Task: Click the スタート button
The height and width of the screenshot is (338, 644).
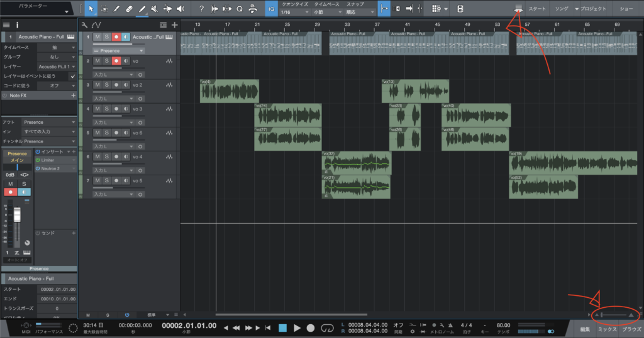Action: point(536,9)
